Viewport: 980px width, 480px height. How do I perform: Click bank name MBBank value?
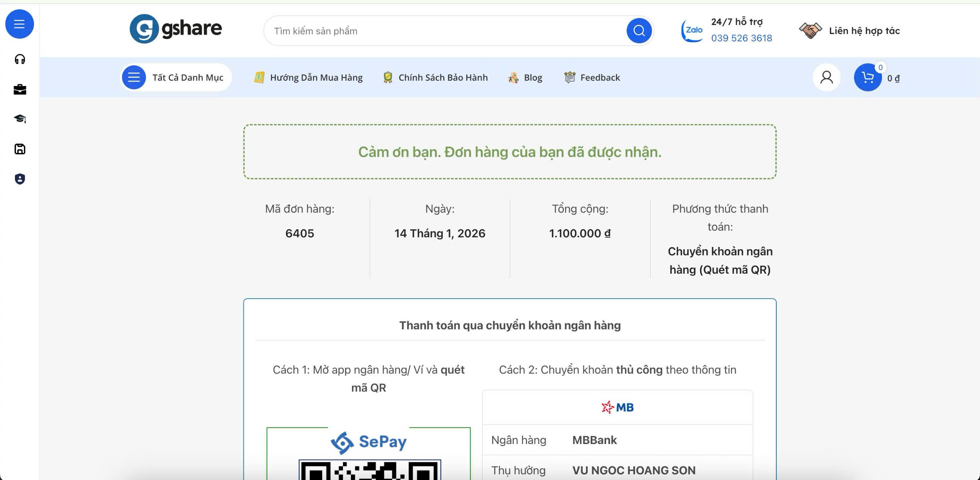pyautogui.click(x=595, y=440)
